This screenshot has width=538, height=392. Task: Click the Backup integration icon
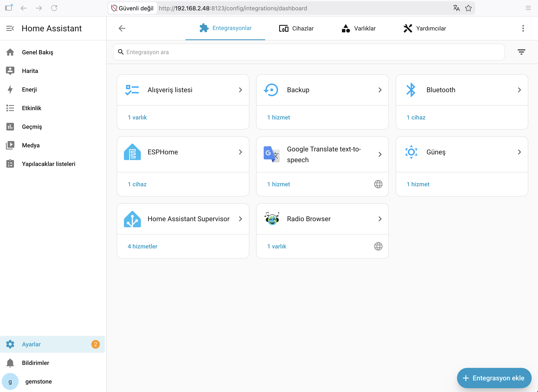271,90
